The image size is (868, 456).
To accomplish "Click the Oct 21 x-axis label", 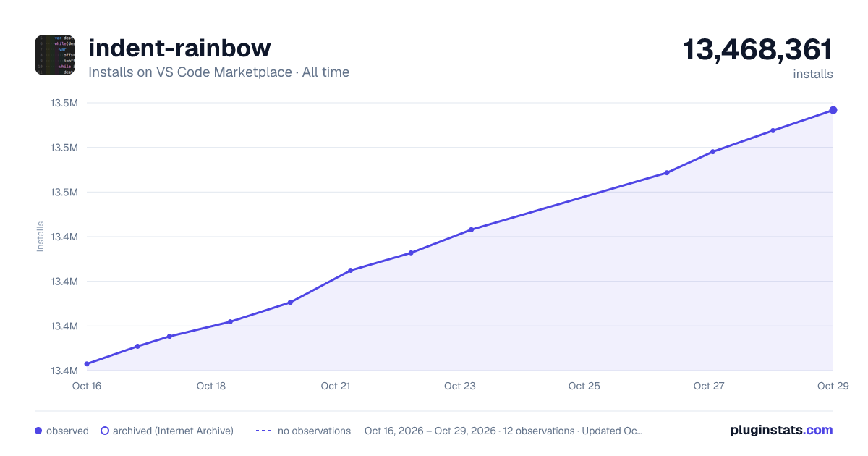I will click(336, 386).
